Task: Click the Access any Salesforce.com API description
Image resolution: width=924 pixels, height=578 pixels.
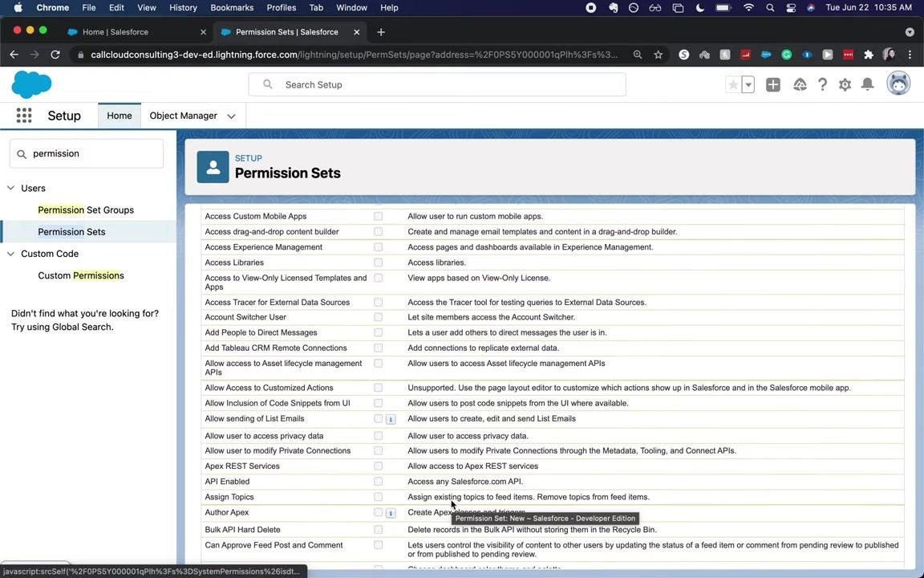Action: pyautogui.click(x=465, y=482)
